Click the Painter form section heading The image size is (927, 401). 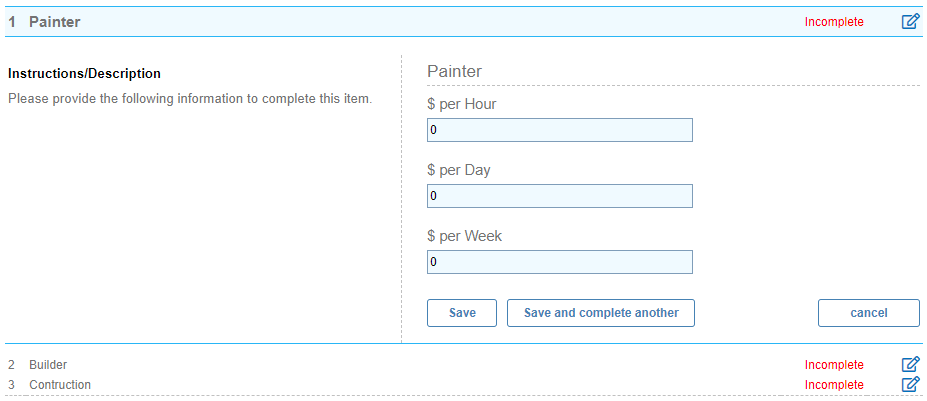[x=454, y=71]
